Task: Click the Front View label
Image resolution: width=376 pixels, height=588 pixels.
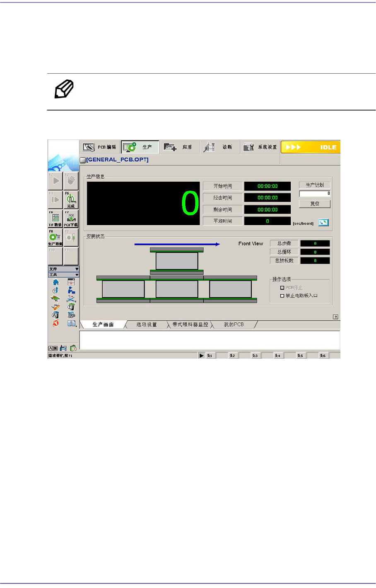Action: tap(251, 244)
